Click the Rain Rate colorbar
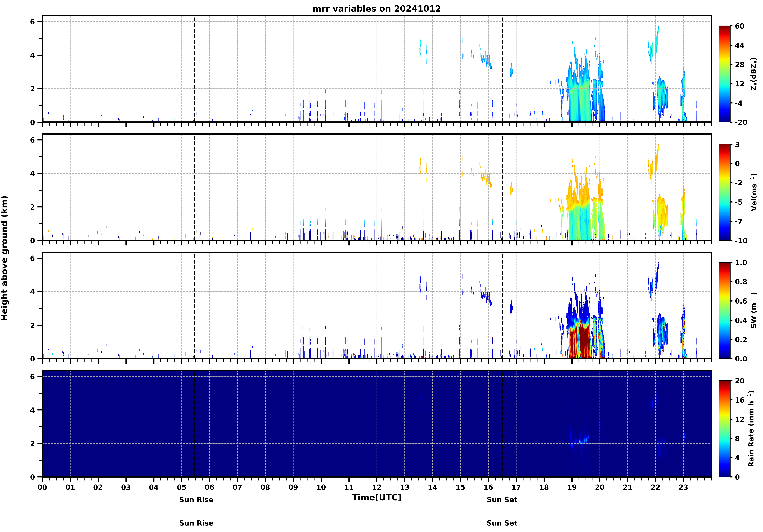The width and height of the screenshot is (763, 532). point(724,429)
